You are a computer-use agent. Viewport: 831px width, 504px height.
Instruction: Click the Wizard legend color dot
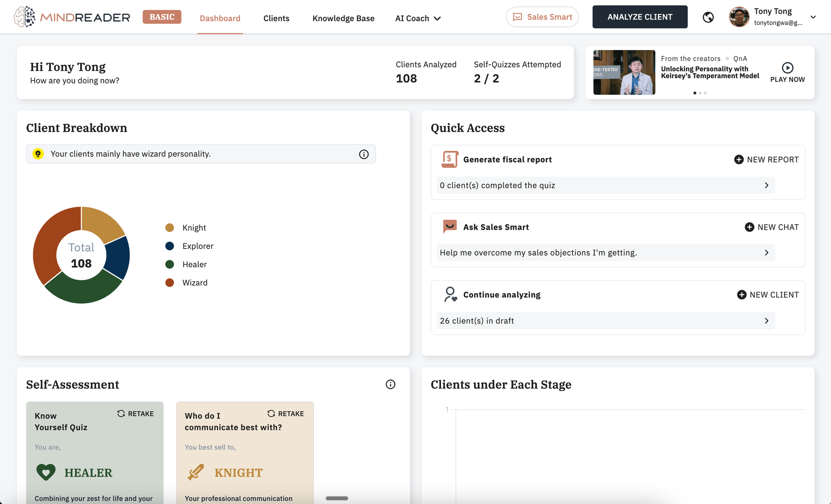[170, 282]
